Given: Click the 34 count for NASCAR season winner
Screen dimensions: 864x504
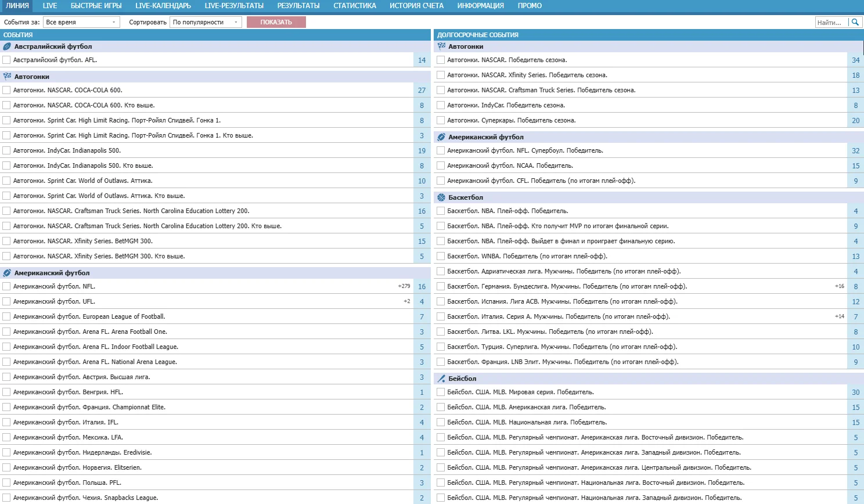Looking at the screenshot, I should tap(855, 60).
